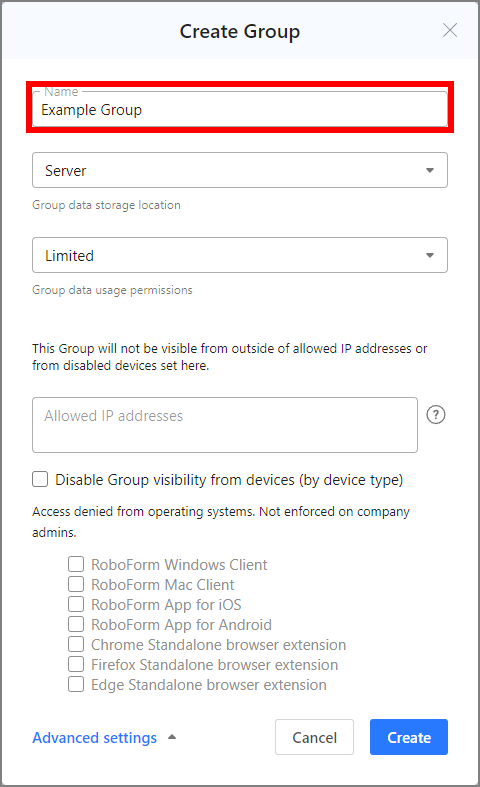Select Edge Standalone browser extension checkbox
This screenshot has width=480, height=787.
[x=76, y=685]
